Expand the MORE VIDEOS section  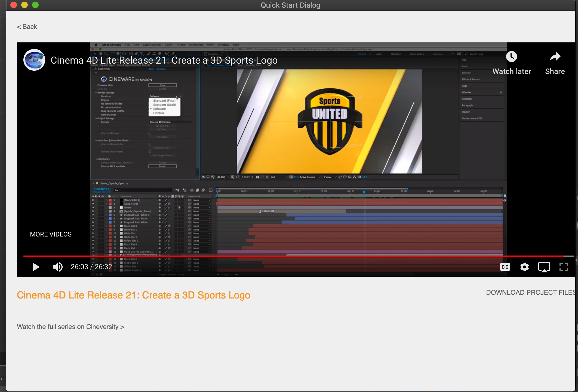tap(51, 234)
